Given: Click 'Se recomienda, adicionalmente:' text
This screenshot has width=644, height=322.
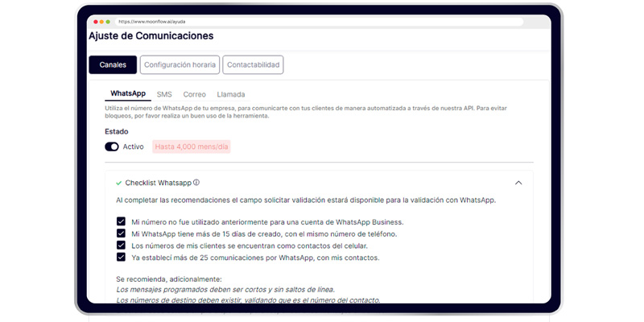Looking at the screenshot, I should point(169,279).
